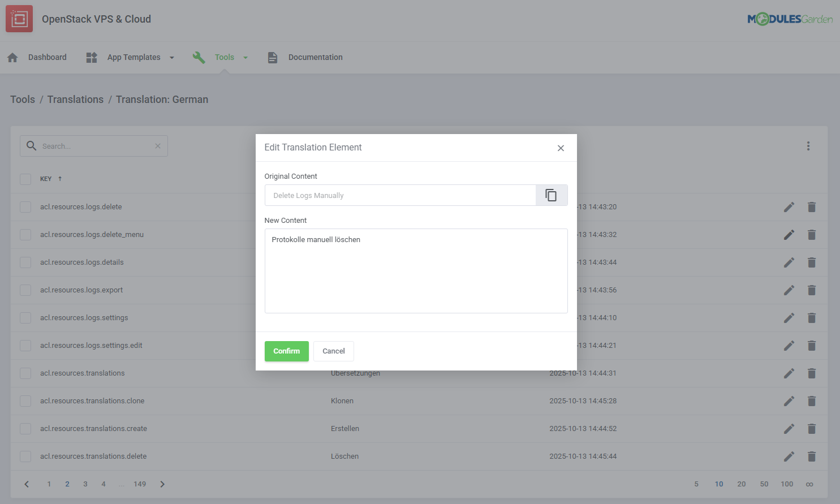The height and width of the screenshot is (504, 840).
Task: Close the Edit Translation Element dialog
Action: coord(561,148)
